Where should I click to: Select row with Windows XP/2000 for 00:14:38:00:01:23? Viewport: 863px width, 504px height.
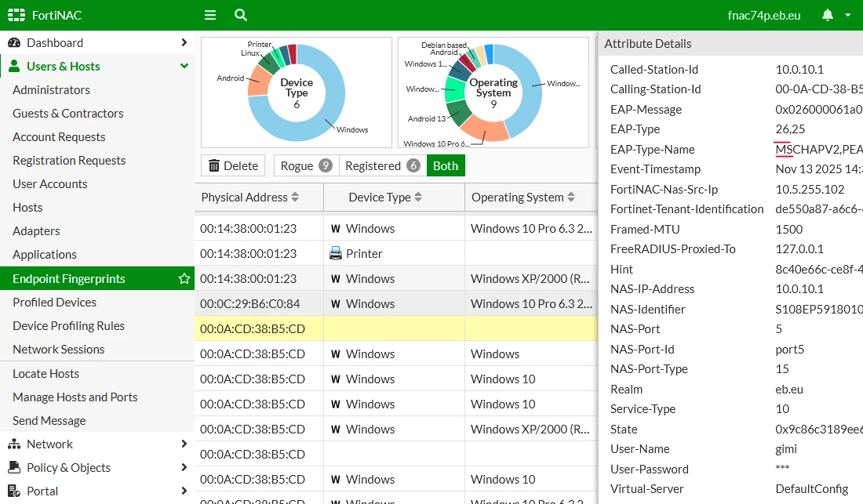396,279
